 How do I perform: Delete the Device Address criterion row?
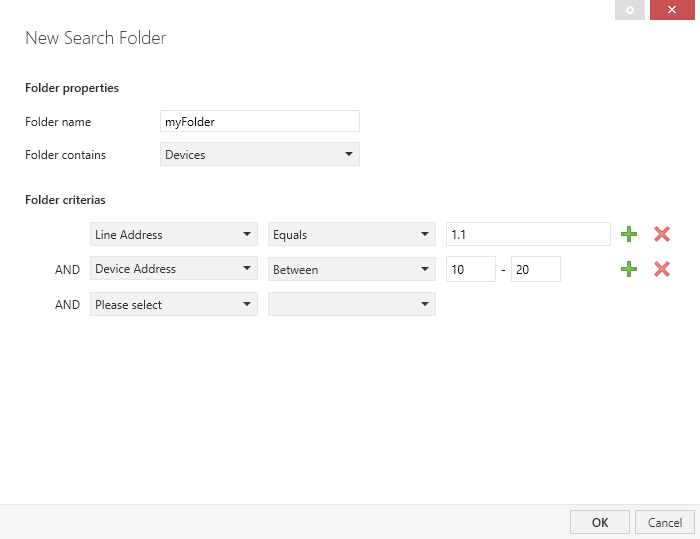(x=662, y=269)
